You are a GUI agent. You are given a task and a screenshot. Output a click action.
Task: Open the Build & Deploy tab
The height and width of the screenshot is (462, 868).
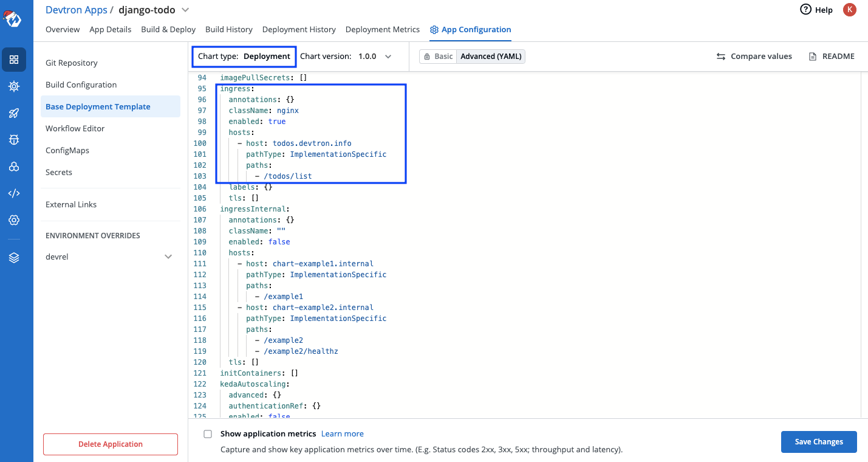pos(168,29)
